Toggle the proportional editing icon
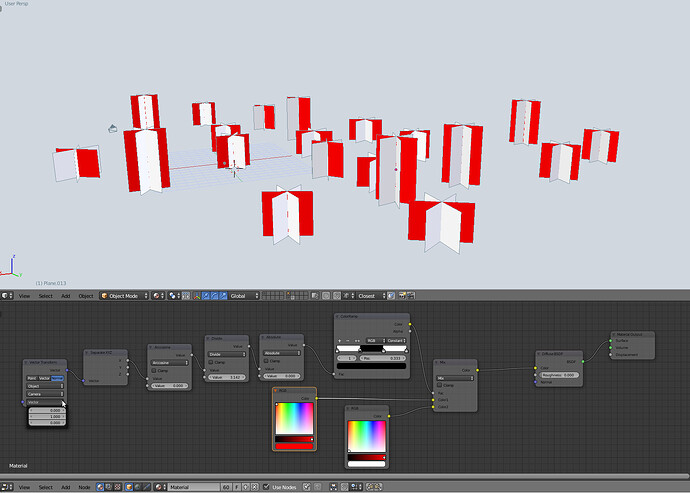The image size is (690, 493). (x=326, y=296)
